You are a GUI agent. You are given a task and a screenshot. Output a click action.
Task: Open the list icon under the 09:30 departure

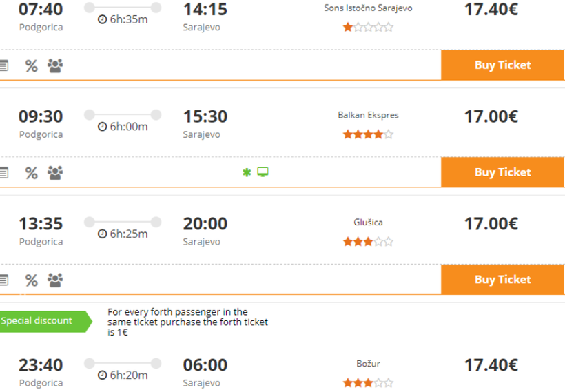(4, 172)
